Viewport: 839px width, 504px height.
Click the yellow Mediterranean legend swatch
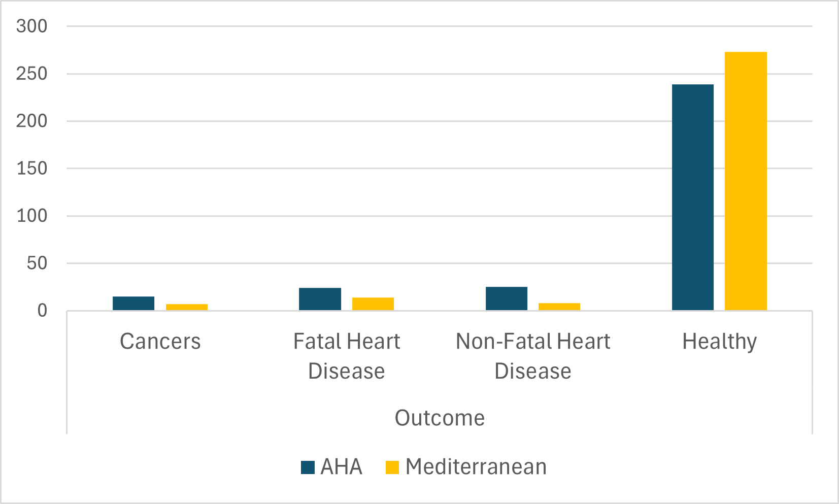coord(392,467)
